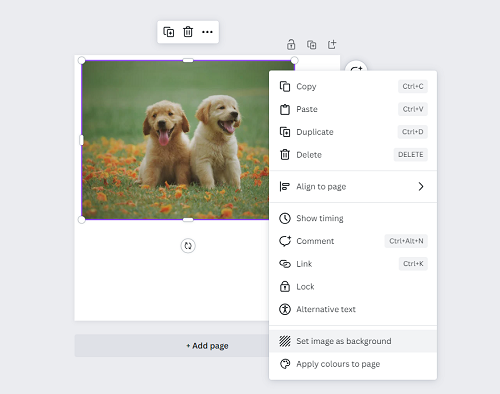This screenshot has height=394, width=500.
Task: Click the top-left corner resize handle
Action: point(81,60)
